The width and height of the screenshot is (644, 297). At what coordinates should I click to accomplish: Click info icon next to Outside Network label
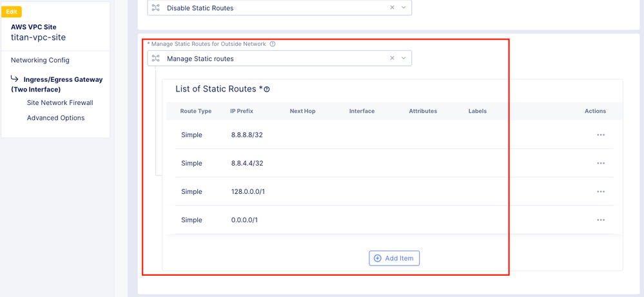coord(273,44)
